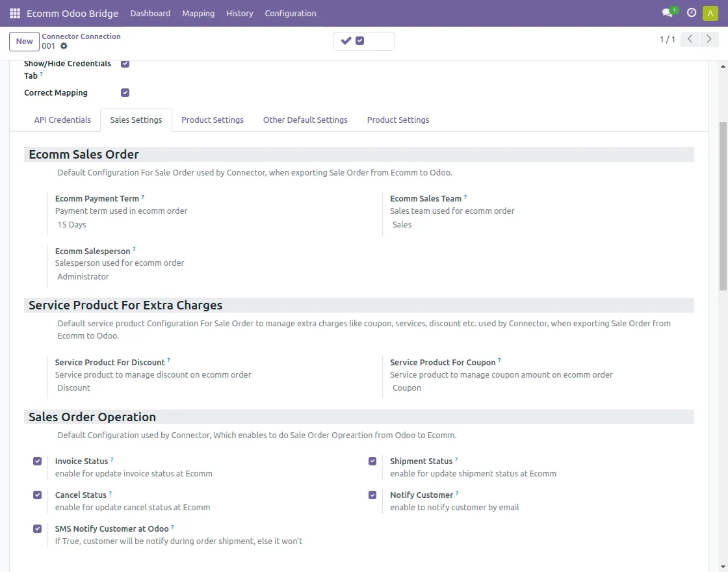Screen dimensions: 728x572
Task: Click the New button
Action: 24,42
